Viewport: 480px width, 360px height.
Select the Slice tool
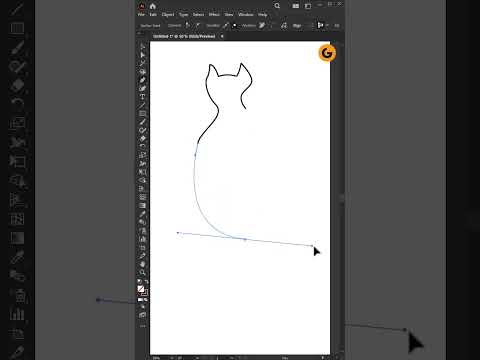(x=143, y=256)
